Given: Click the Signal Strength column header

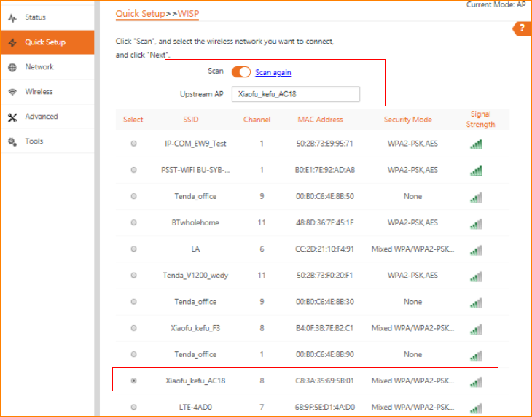Looking at the screenshot, I should point(480,119).
